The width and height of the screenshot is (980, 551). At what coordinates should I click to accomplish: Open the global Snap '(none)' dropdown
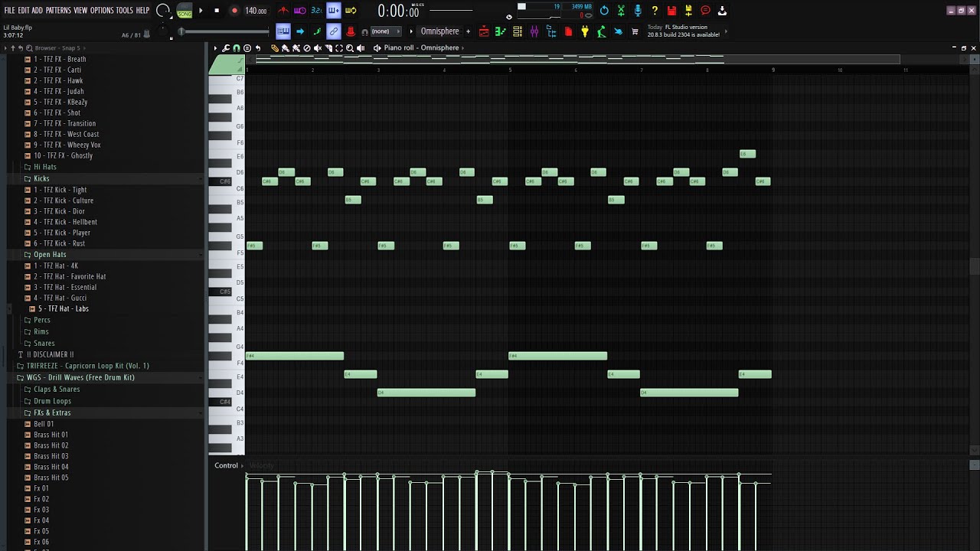(387, 31)
